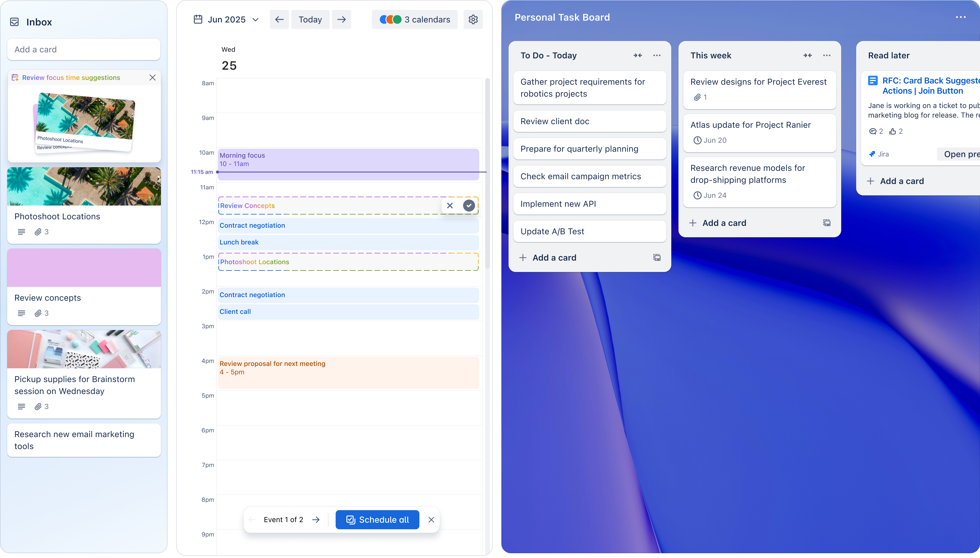Click the focus time suggestions sparkle calendar icon
The image size is (980, 558).
(x=15, y=77)
